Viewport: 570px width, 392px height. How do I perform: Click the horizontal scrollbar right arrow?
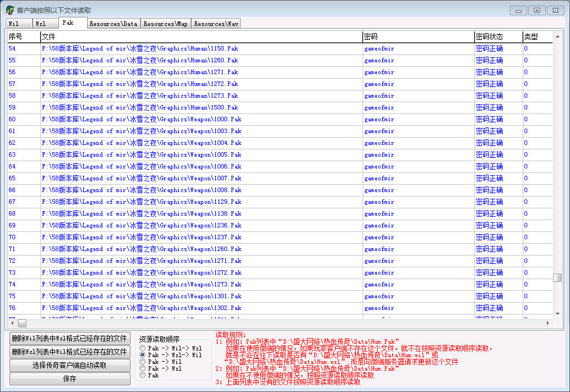click(548, 323)
